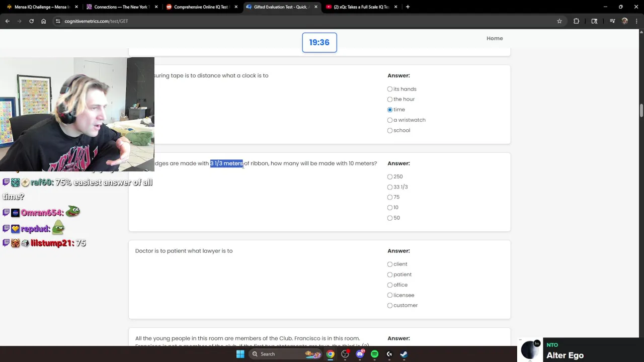The height and width of the screenshot is (362, 644).
Task: Switch to the Gifted Evaluation Test tab
Action: point(281,7)
